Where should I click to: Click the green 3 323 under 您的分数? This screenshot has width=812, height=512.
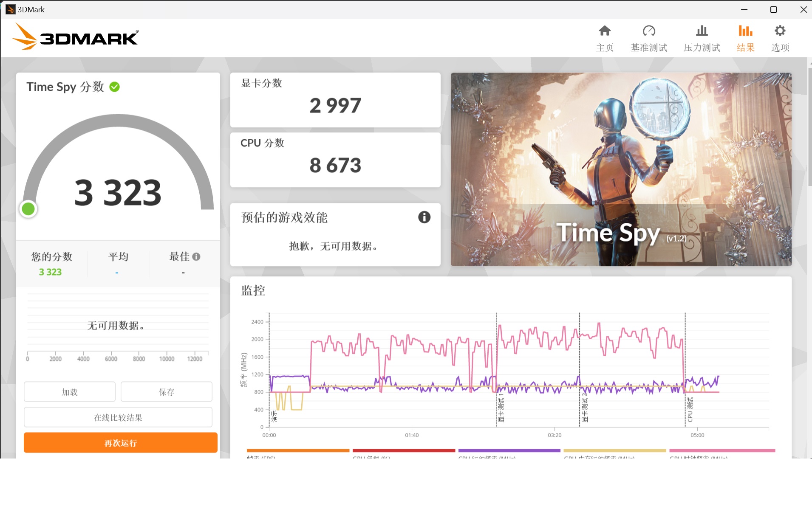tap(50, 272)
